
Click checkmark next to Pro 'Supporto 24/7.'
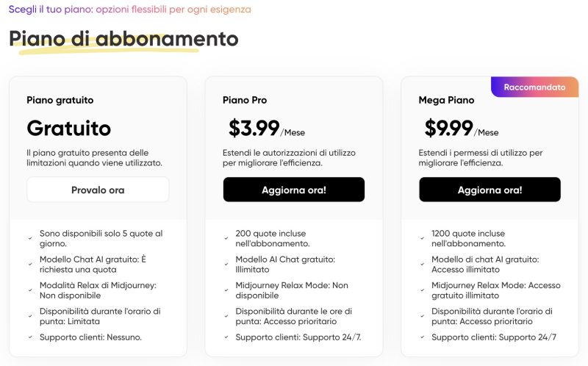pos(226,337)
